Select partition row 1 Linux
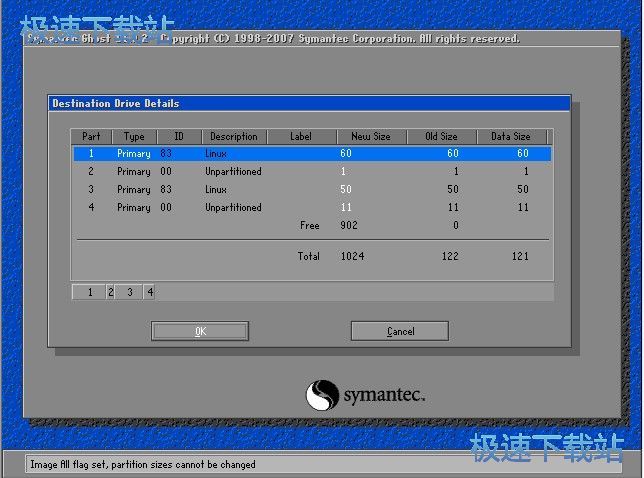The width and height of the screenshot is (644, 478). coord(312,154)
